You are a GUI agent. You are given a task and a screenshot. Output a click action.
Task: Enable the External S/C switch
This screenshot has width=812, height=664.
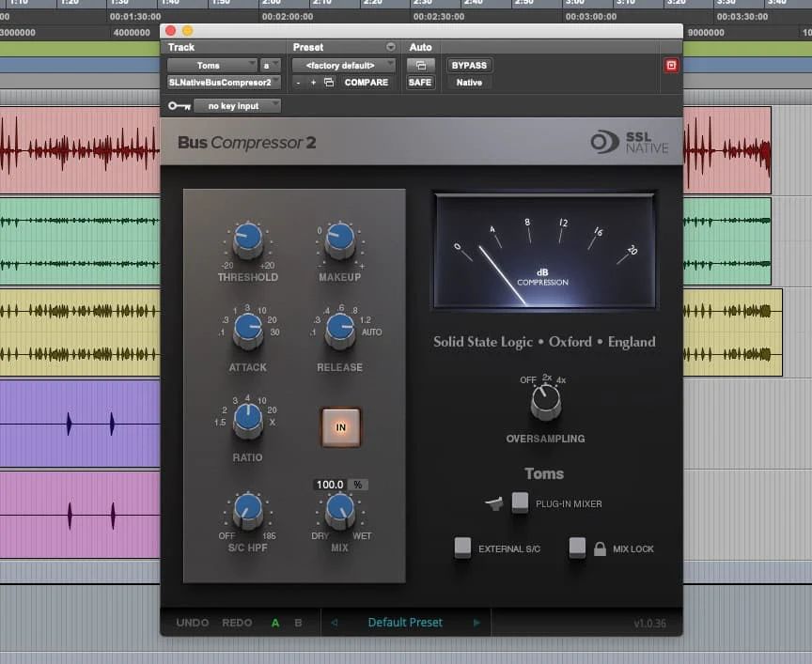click(461, 548)
